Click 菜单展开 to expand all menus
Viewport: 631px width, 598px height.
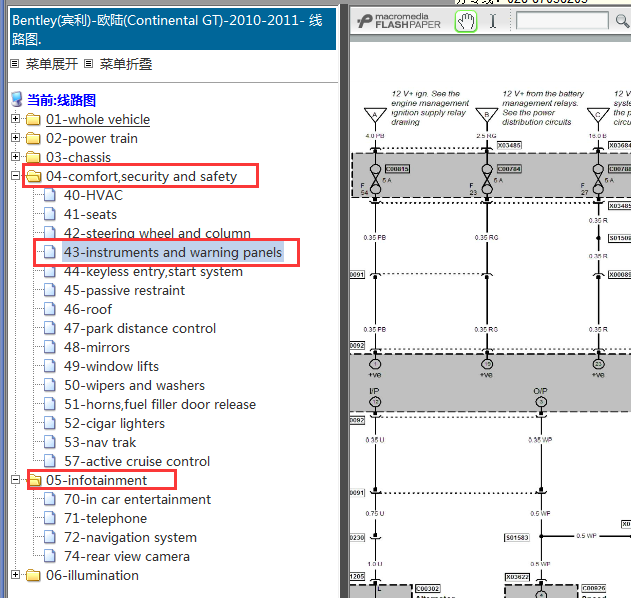coord(52,64)
